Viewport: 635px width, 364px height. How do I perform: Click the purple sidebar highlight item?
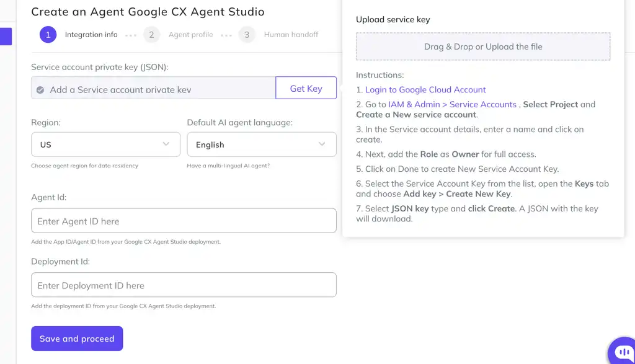tap(6, 37)
